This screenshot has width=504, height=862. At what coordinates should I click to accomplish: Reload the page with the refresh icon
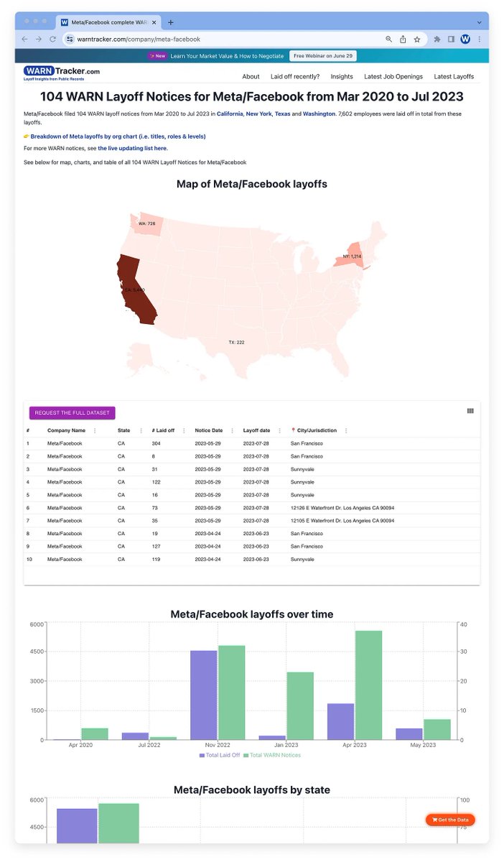52,39
